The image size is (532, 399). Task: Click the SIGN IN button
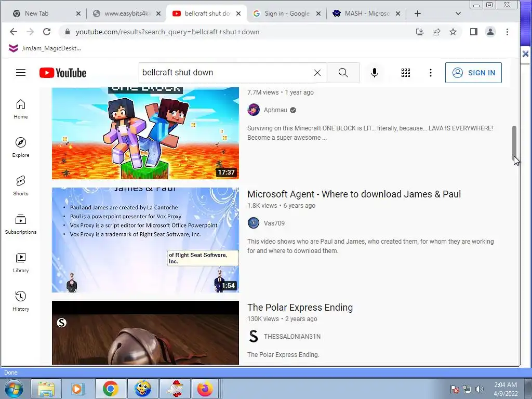(x=473, y=73)
